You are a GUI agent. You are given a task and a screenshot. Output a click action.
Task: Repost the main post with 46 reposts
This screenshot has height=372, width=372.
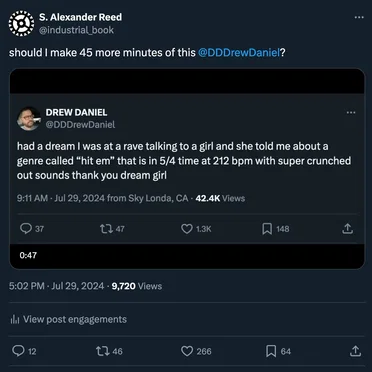pyautogui.click(x=101, y=351)
